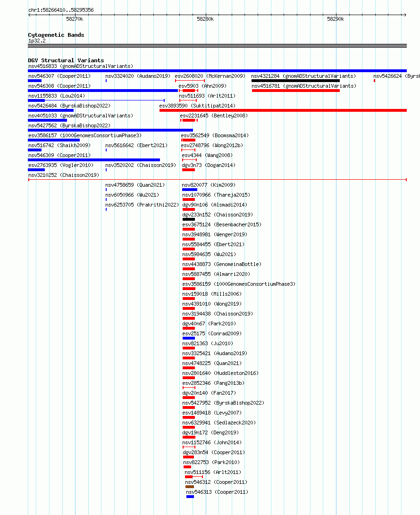Image resolution: width=420 pixels, height=515 pixels.
Task: Select nsv5584455 (Ebert2021) variant
Action: [213, 243]
